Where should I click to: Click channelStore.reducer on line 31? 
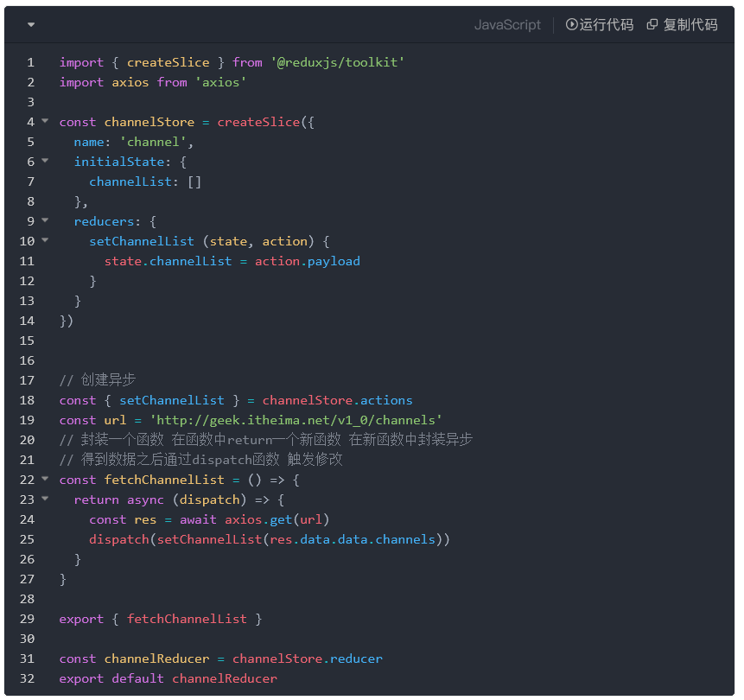(x=307, y=659)
